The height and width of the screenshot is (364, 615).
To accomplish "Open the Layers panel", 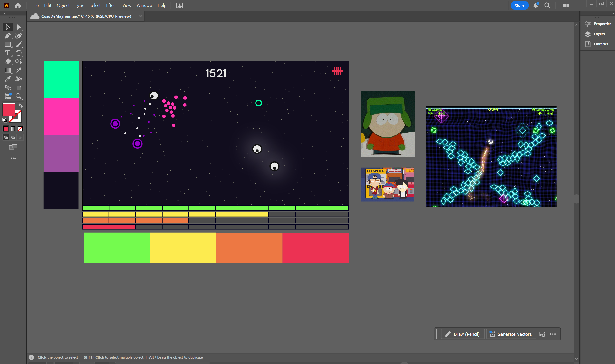I will click(x=599, y=34).
